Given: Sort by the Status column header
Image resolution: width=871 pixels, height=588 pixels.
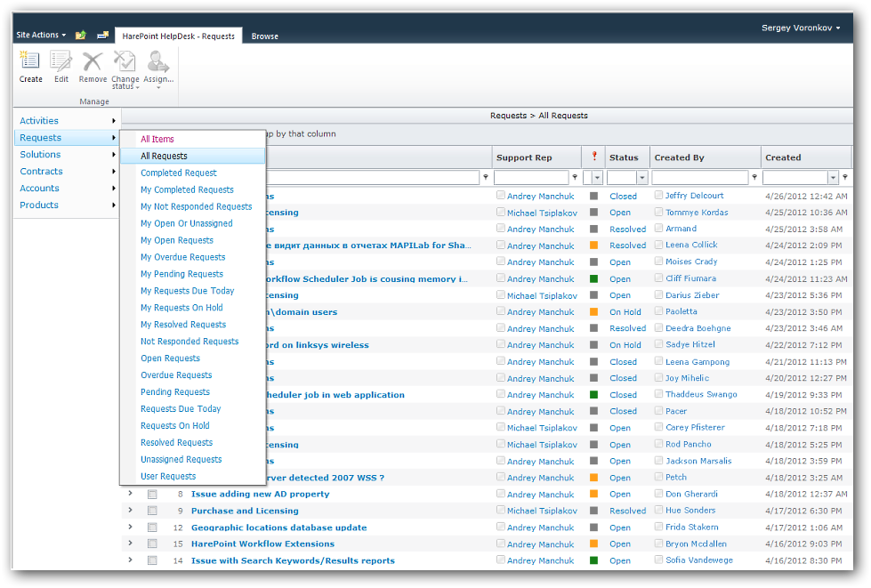Looking at the screenshot, I should point(624,157).
